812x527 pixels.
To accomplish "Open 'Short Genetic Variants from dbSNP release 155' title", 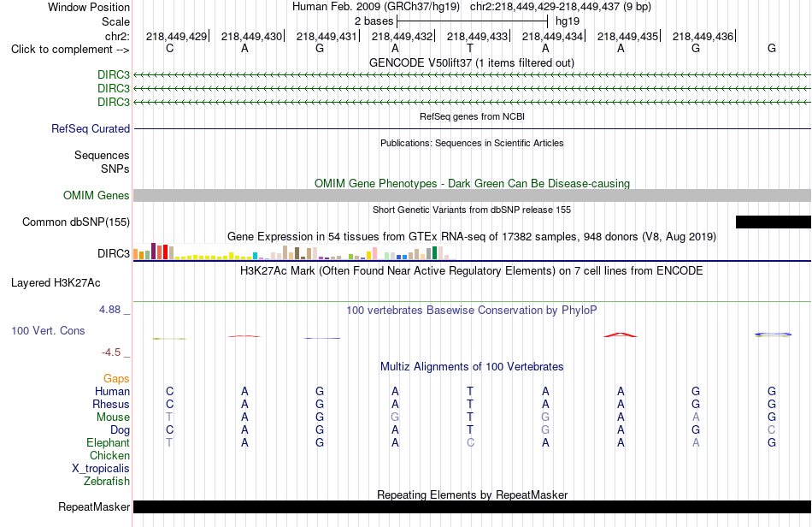I will point(472,210).
